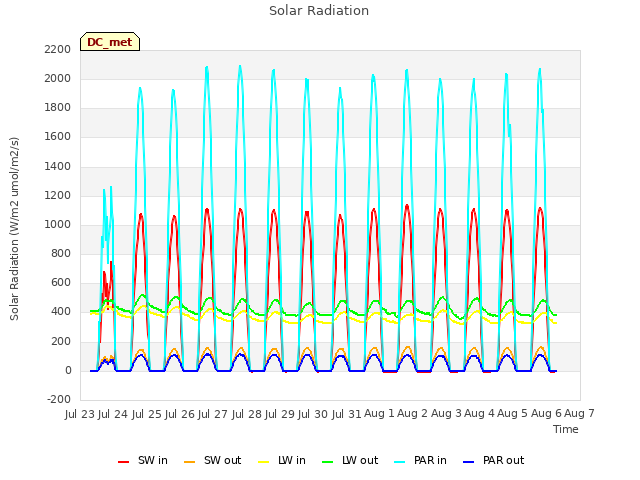This screenshot has height=480, width=640.
Task: Click the Jul 26 x-axis date label
Action: pyautogui.click(x=180, y=414)
